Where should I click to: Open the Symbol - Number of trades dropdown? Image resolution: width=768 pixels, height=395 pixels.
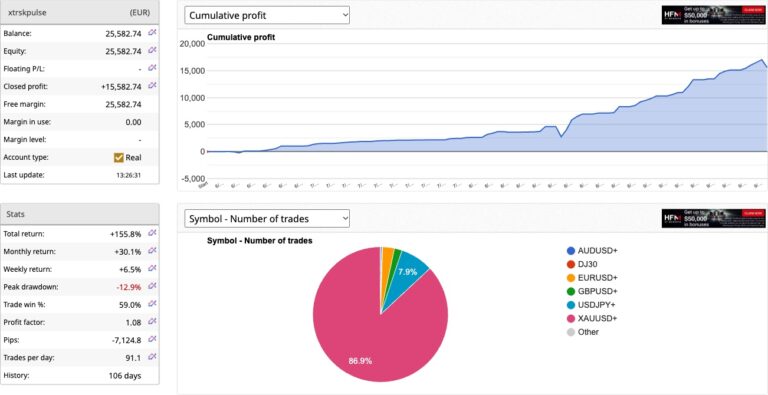(267, 219)
